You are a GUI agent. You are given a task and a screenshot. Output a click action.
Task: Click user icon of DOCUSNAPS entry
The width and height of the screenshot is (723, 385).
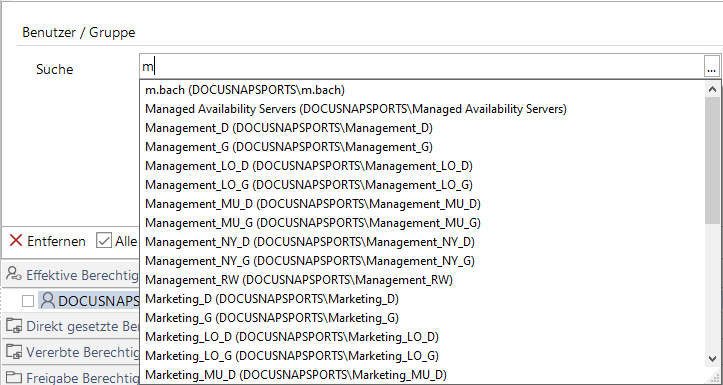click(47, 300)
